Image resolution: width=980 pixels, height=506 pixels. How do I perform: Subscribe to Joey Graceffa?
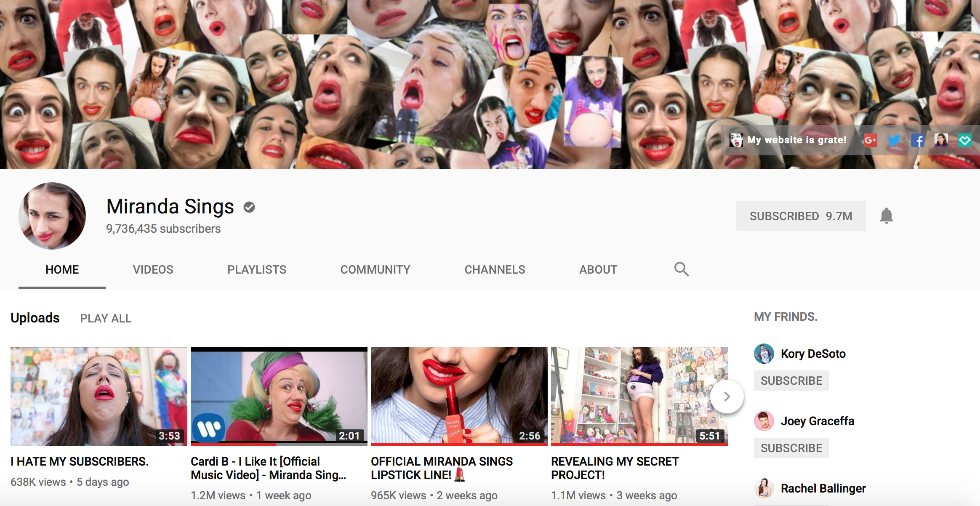click(x=791, y=448)
